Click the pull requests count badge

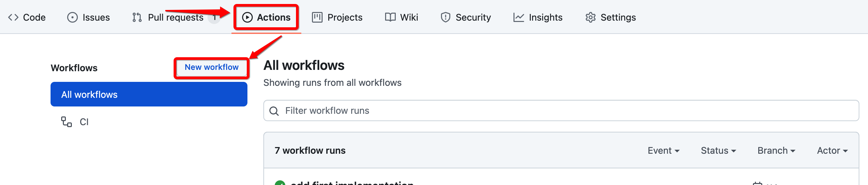(214, 17)
